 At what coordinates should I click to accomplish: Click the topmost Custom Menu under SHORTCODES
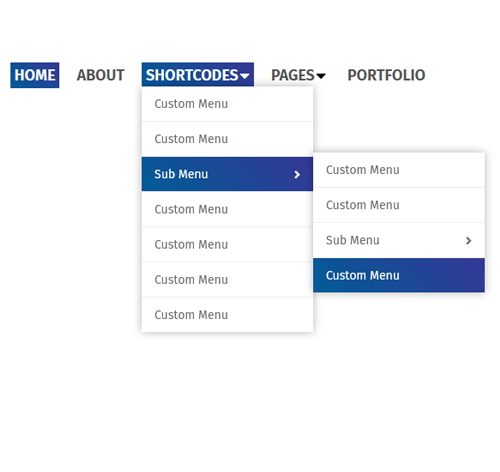pyautogui.click(x=227, y=104)
